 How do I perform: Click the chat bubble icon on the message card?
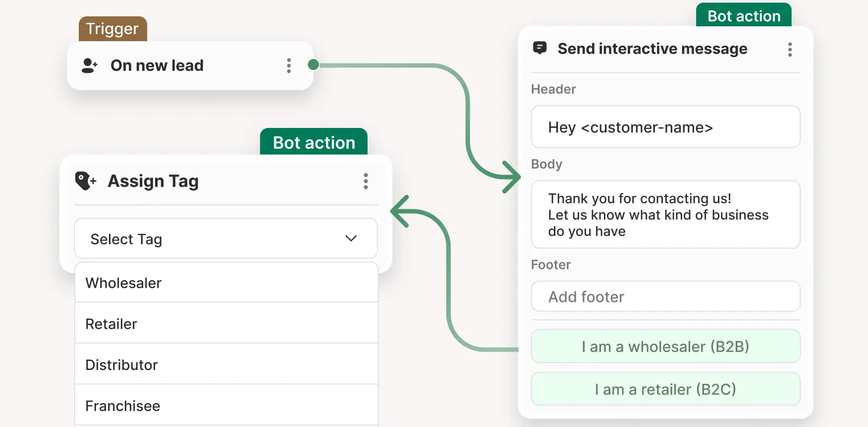tap(540, 48)
